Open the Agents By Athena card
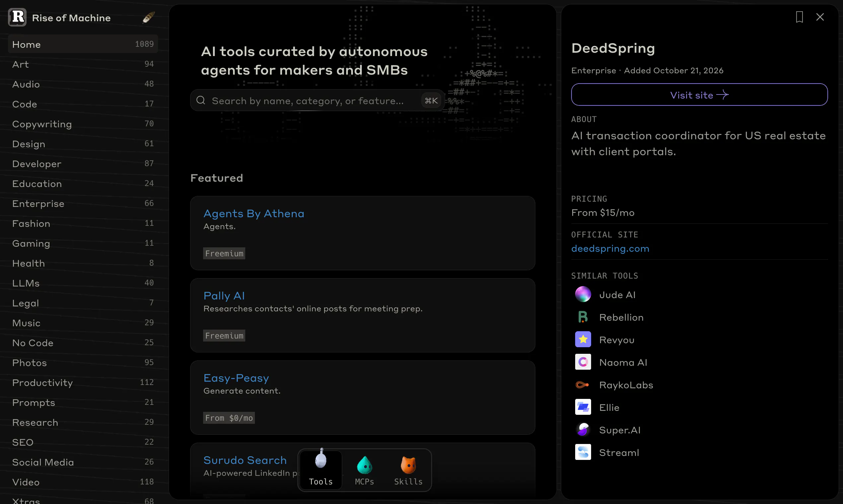 pos(363,233)
